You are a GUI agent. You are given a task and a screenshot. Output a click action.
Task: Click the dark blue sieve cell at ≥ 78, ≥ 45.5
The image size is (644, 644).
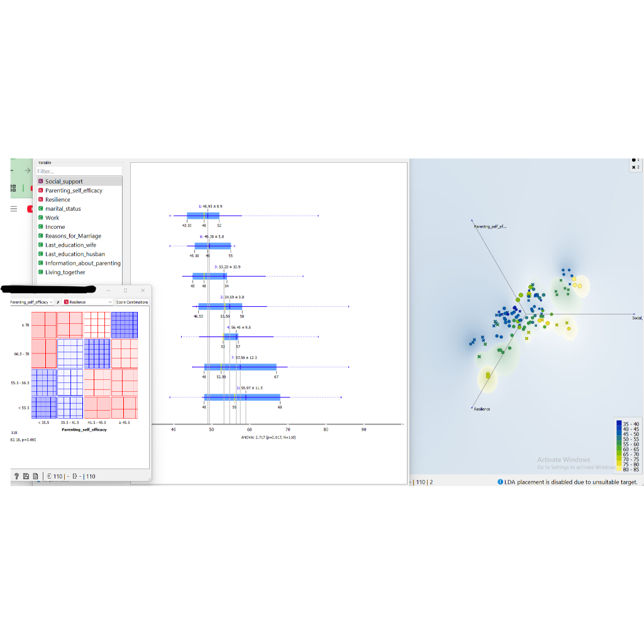(x=125, y=325)
